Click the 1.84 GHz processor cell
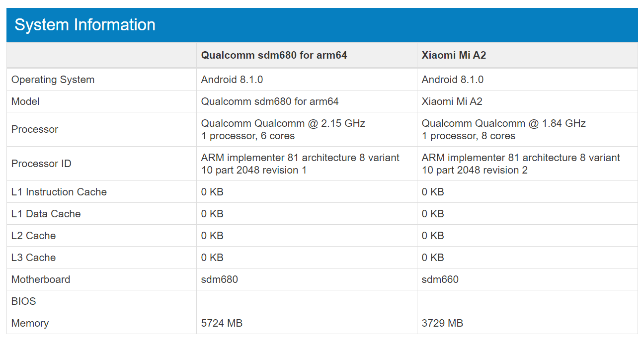 click(x=527, y=129)
